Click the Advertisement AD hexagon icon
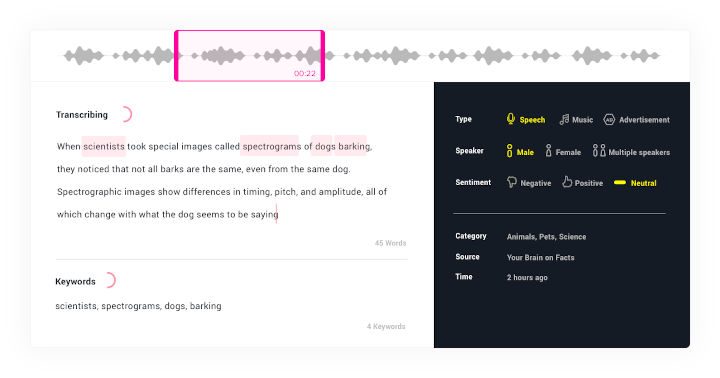 [609, 119]
